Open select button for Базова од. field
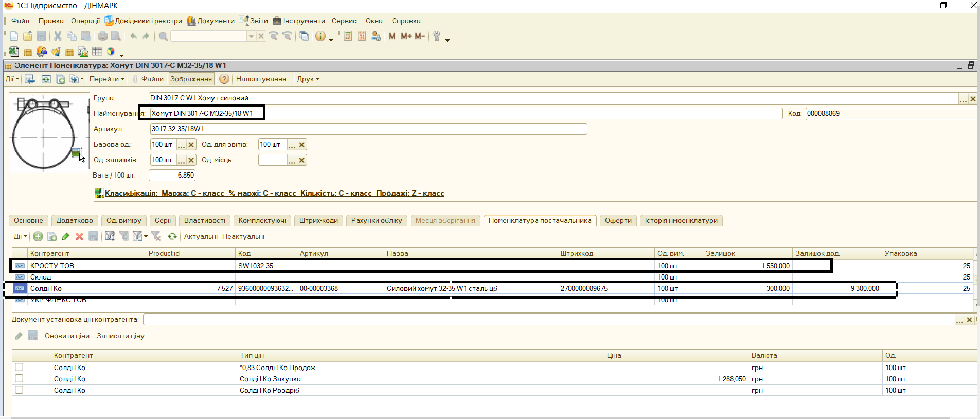Screen dimensions: 980x419 (181, 145)
